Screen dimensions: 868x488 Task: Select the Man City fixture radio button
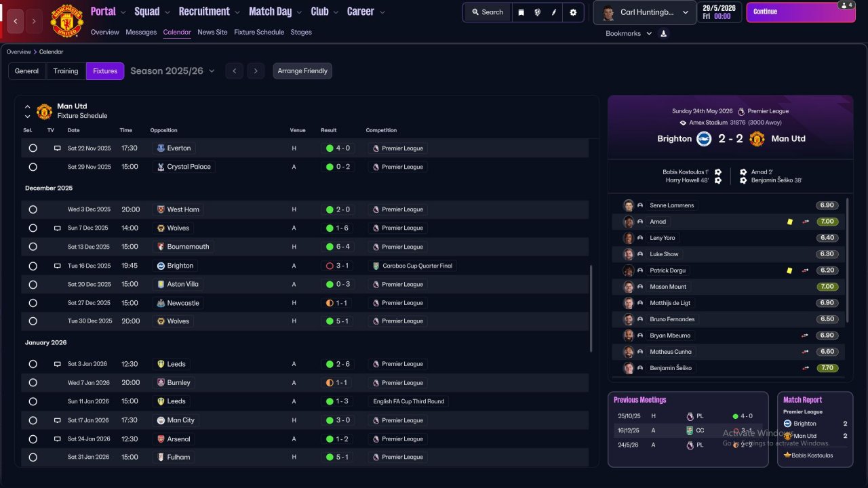point(33,420)
